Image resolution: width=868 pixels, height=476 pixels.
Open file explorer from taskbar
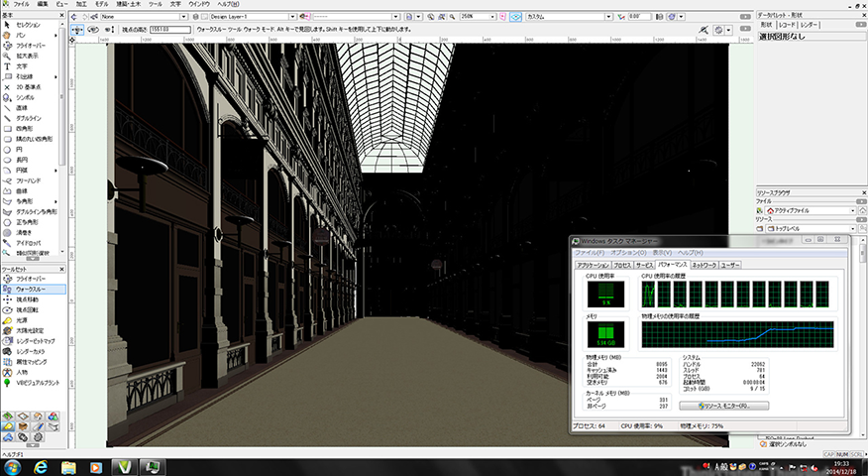[68, 467]
